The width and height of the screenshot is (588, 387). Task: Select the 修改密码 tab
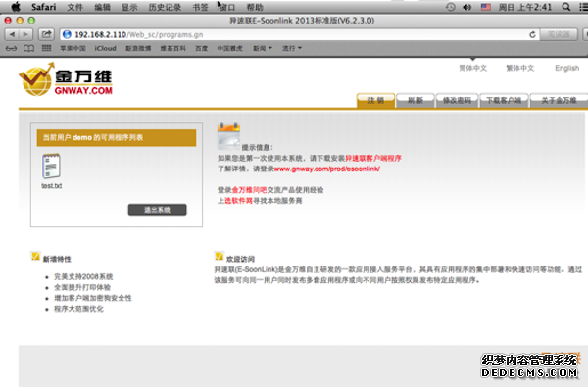coord(457,101)
